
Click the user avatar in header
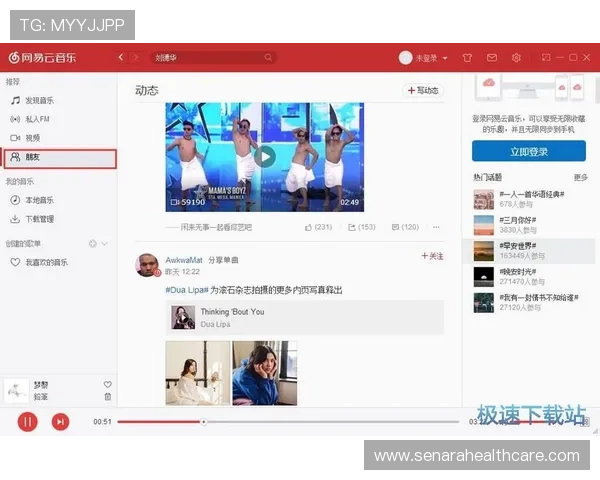(405, 58)
